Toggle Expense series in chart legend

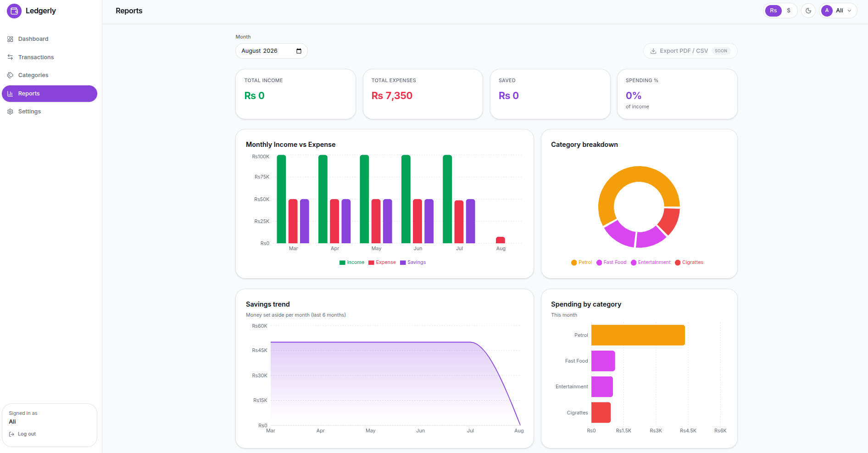tap(382, 263)
